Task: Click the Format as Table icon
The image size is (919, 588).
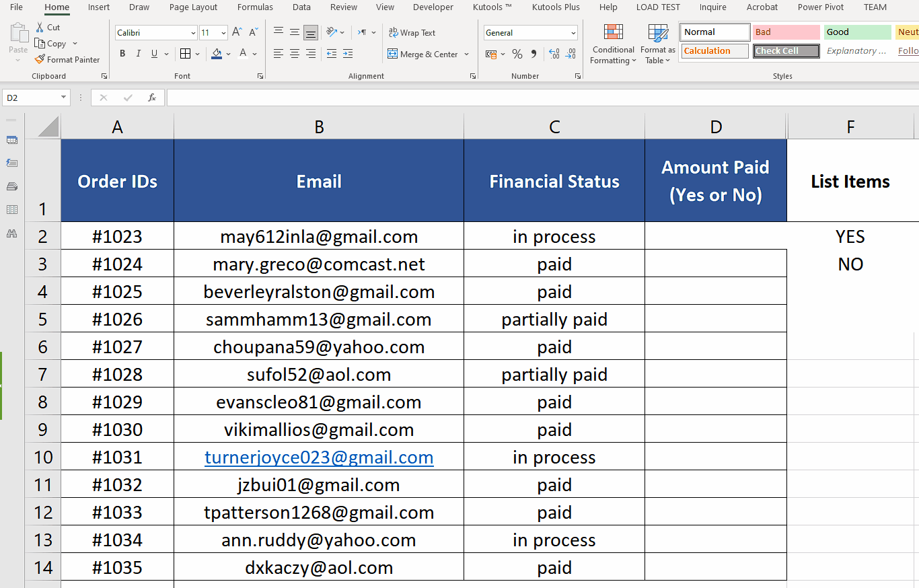Action: click(x=657, y=44)
